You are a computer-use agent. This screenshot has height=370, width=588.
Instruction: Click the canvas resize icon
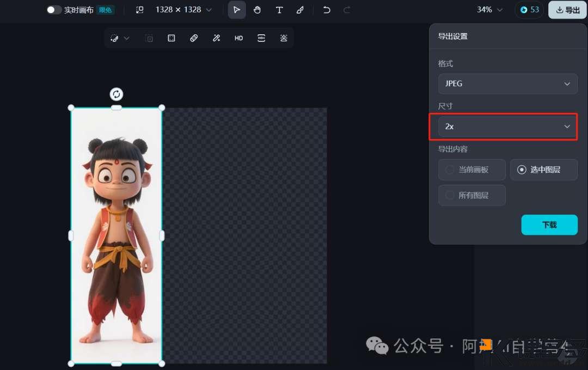click(x=139, y=10)
